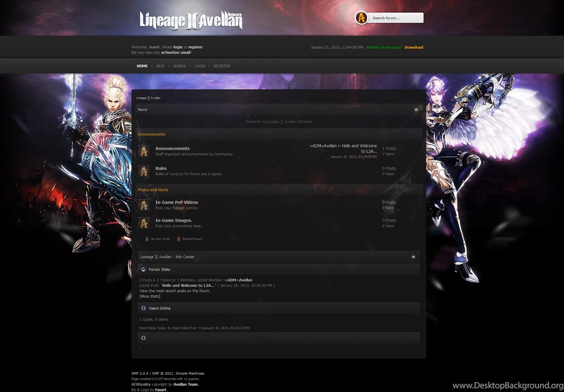The height and width of the screenshot is (392, 564).
Task: Click the Search forum text field
Action: point(395,18)
